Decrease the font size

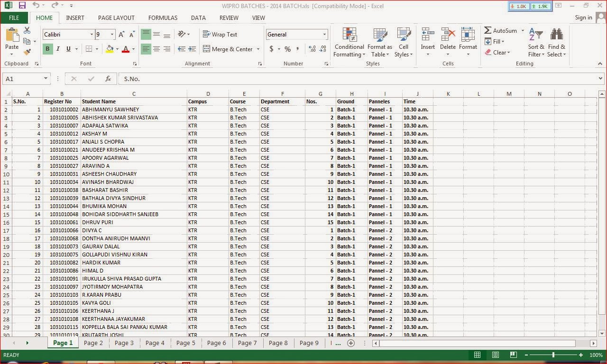(x=132, y=35)
